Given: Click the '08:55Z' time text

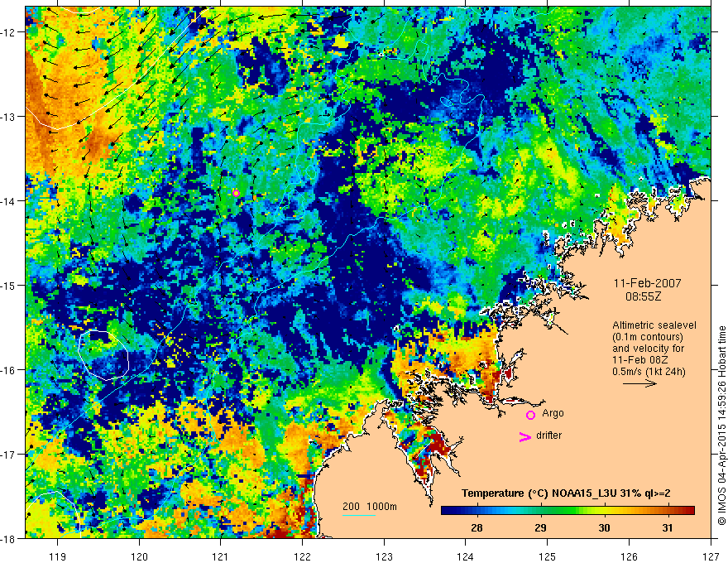Looking at the screenshot, I should 643,296.
